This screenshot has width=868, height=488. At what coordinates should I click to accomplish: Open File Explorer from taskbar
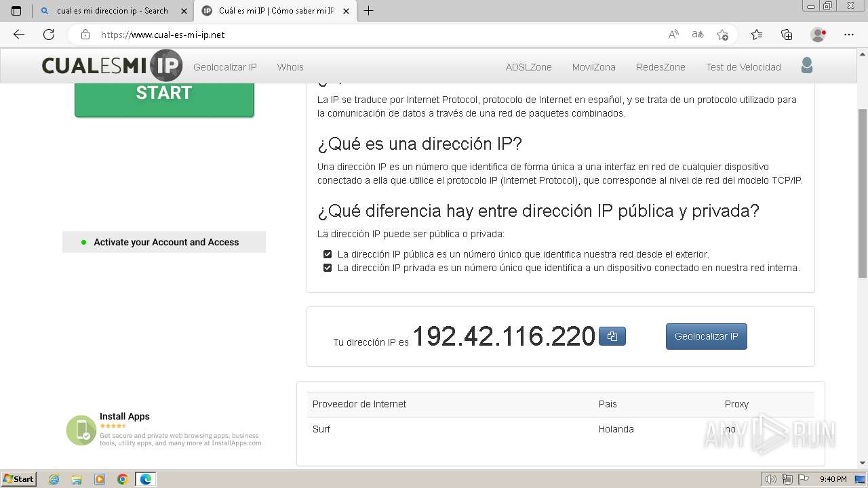coord(77,479)
